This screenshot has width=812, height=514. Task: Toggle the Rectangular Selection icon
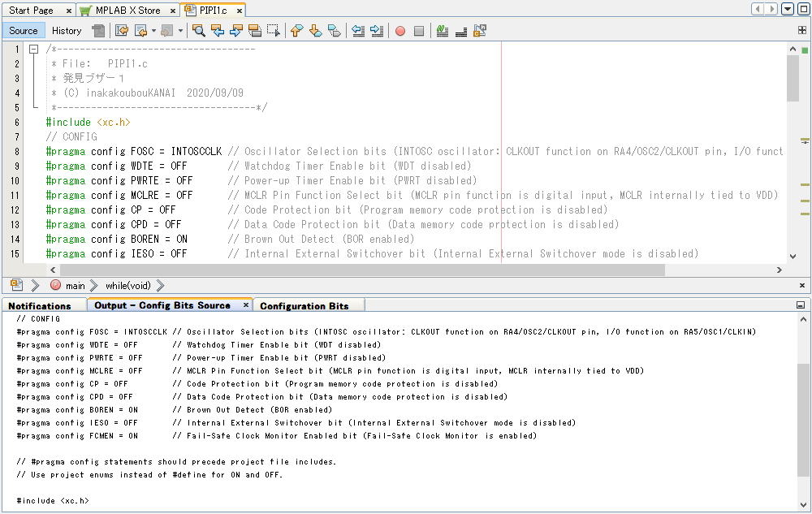[x=274, y=31]
